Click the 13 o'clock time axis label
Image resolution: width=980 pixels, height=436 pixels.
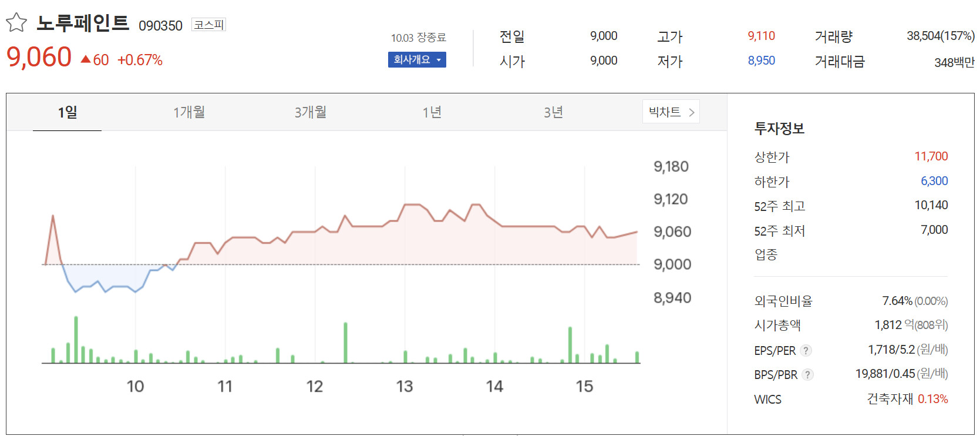point(405,387)
